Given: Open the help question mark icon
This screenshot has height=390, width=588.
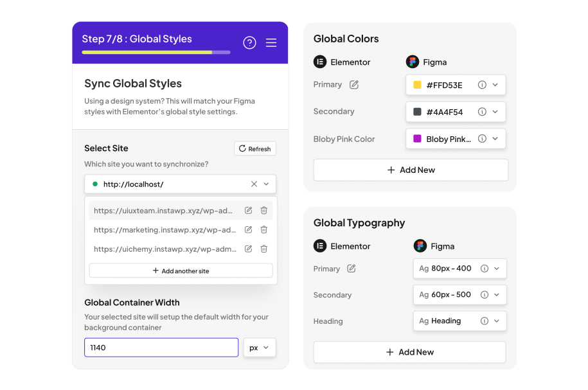Looking at the screenshot, I should pyautogui.click(x=249, y=43).
